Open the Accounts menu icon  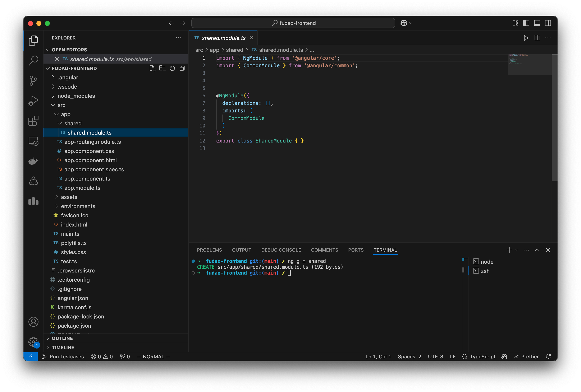(33, 322)
